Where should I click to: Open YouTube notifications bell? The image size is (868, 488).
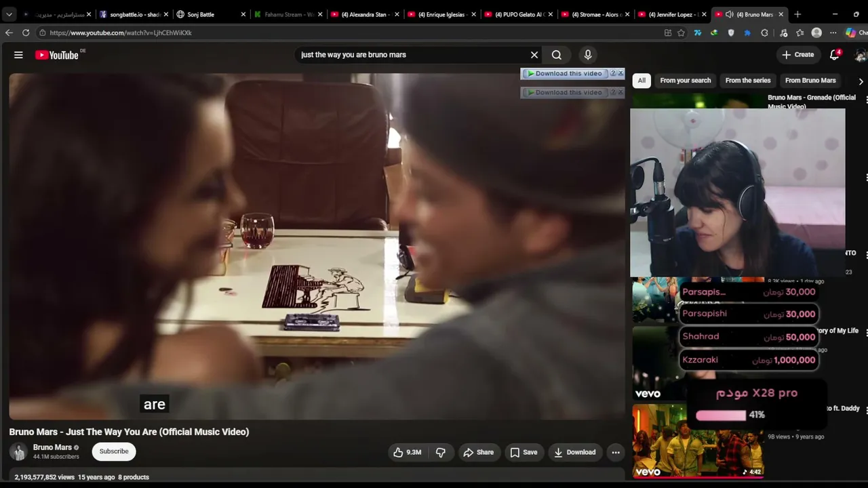tap(835, 55)
